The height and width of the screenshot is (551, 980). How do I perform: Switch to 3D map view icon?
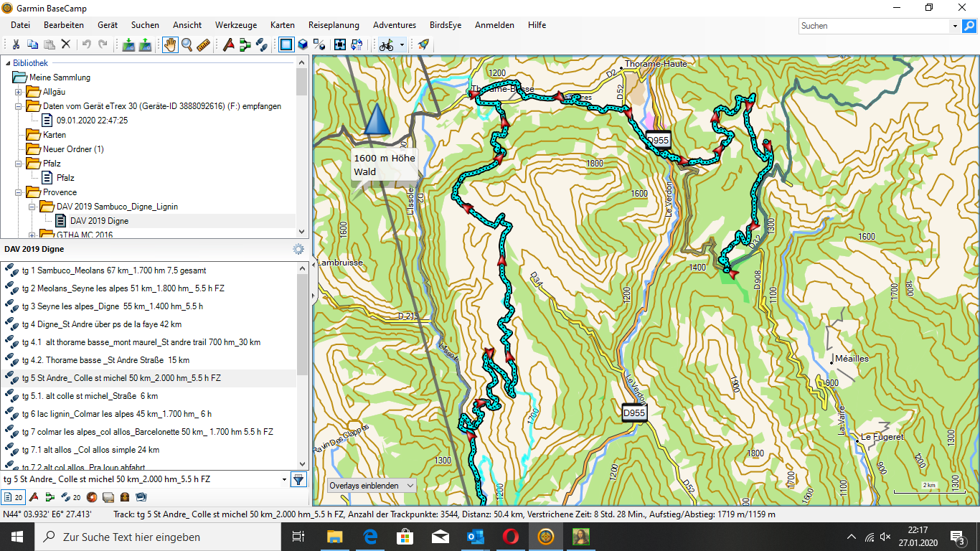(x=303, y=44)
